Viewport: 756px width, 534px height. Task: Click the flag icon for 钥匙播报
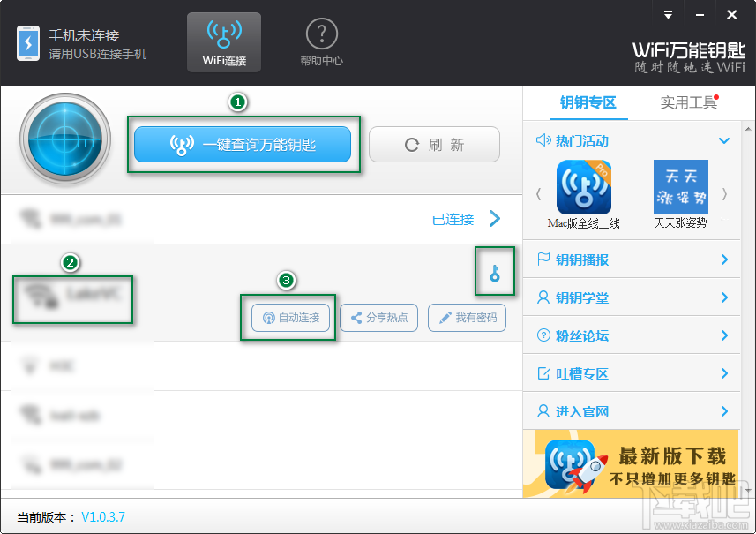pos(542,259)
